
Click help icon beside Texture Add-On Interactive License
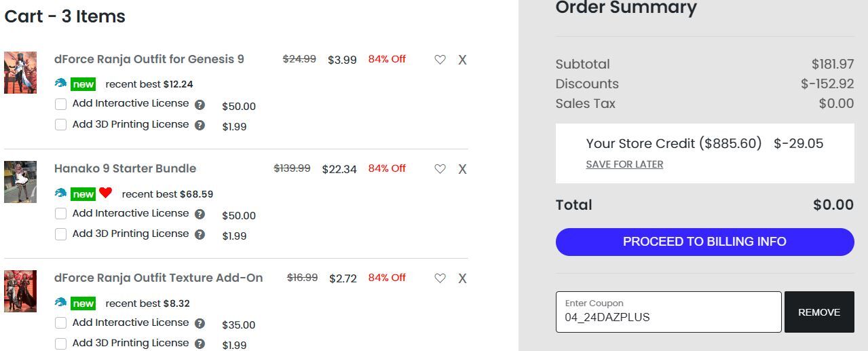[x=200, y=323]
